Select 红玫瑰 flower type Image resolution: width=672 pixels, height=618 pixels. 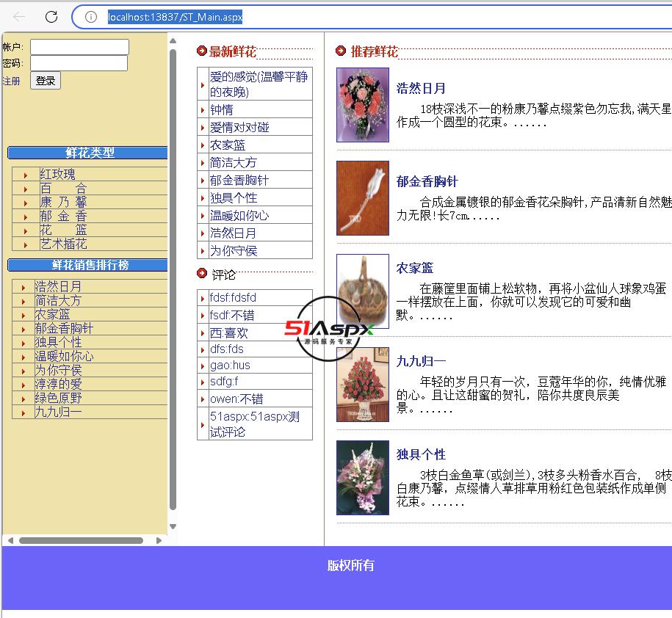point(57,174)
